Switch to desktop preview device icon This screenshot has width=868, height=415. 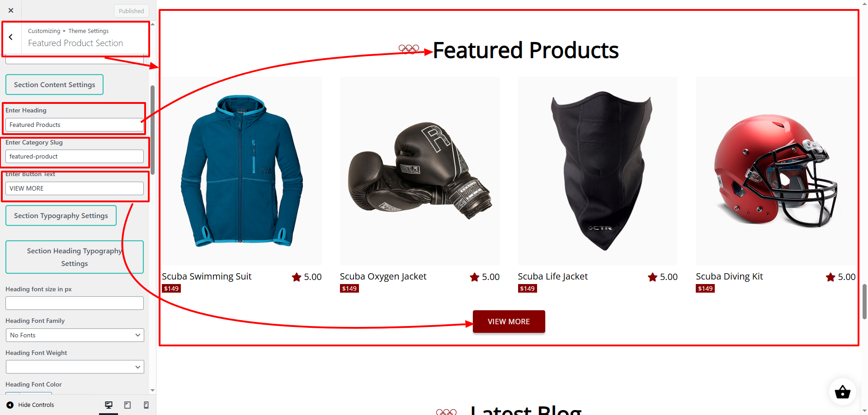(x=108, y=405)
